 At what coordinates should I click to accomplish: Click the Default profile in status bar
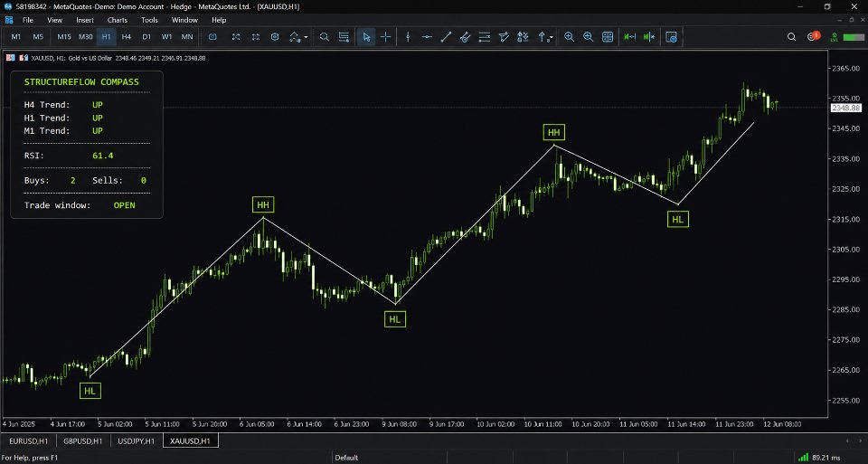coord(346,458)
